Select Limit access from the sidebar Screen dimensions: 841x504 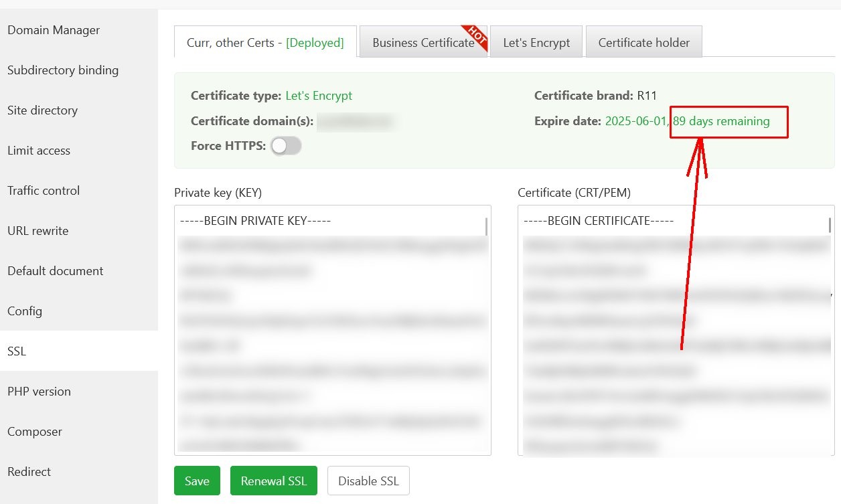tap(39, 151)
